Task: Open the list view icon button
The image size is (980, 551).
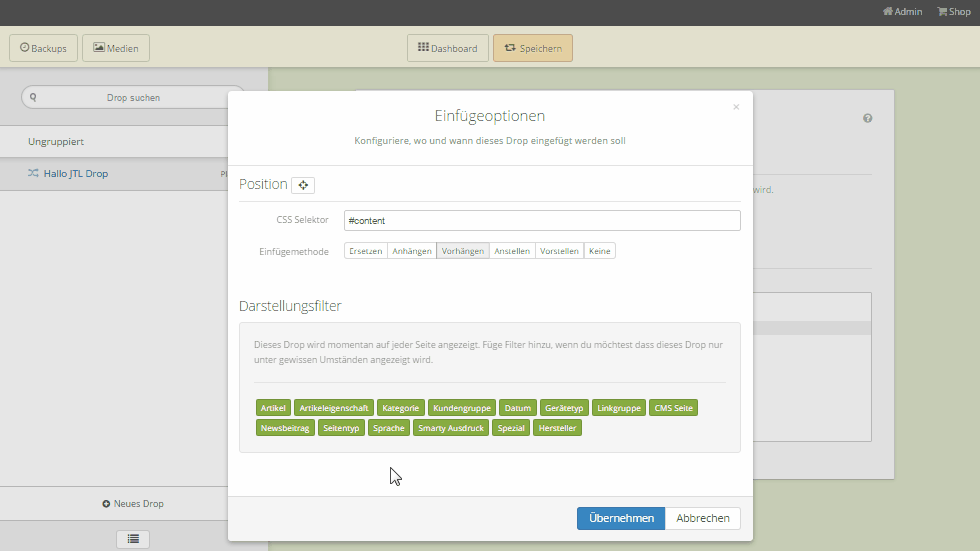Action: point(133,539)
